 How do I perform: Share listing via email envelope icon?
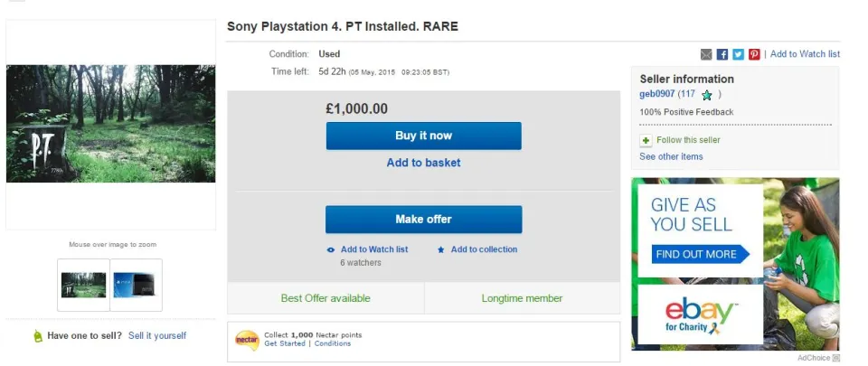click(707, 54)
